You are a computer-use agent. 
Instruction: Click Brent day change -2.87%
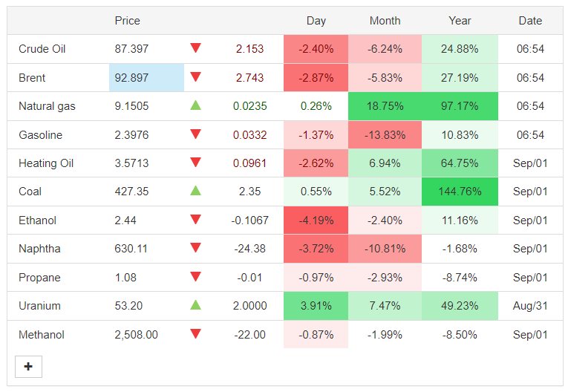point(316,78)
